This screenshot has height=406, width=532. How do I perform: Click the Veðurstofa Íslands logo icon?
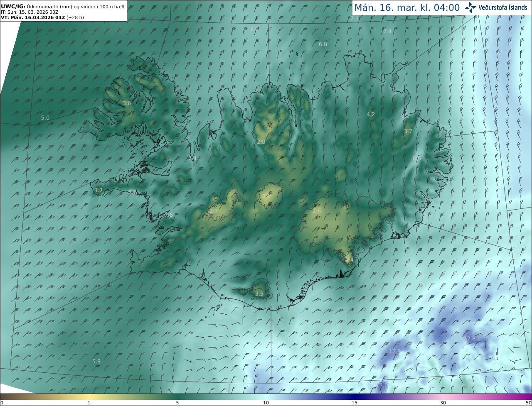[470, 7]
